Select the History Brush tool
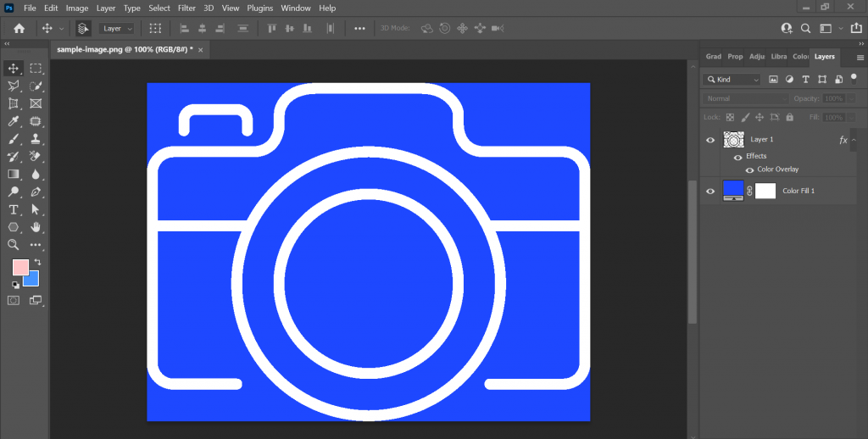This screenshot has width=868, height=439. tap(14, 157)
